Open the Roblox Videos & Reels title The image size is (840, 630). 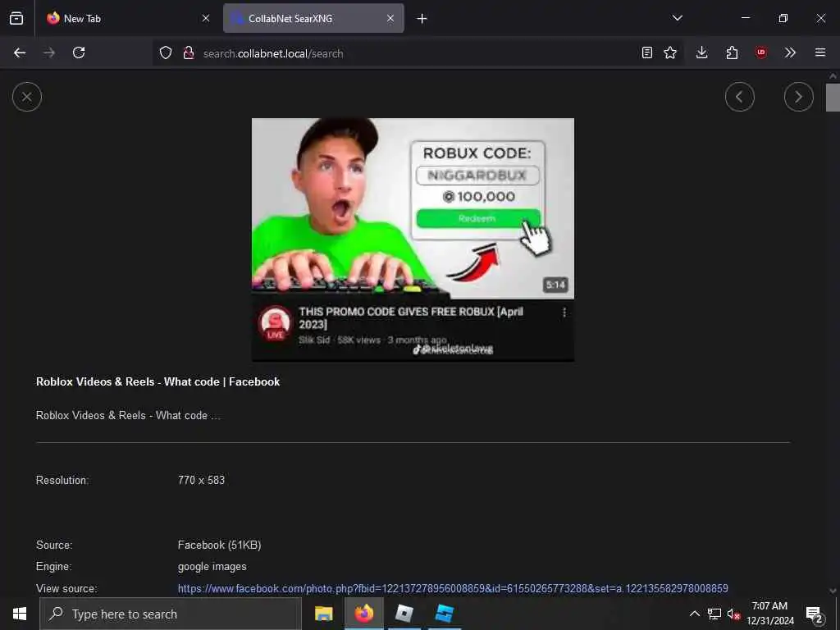tap(158, 382)
